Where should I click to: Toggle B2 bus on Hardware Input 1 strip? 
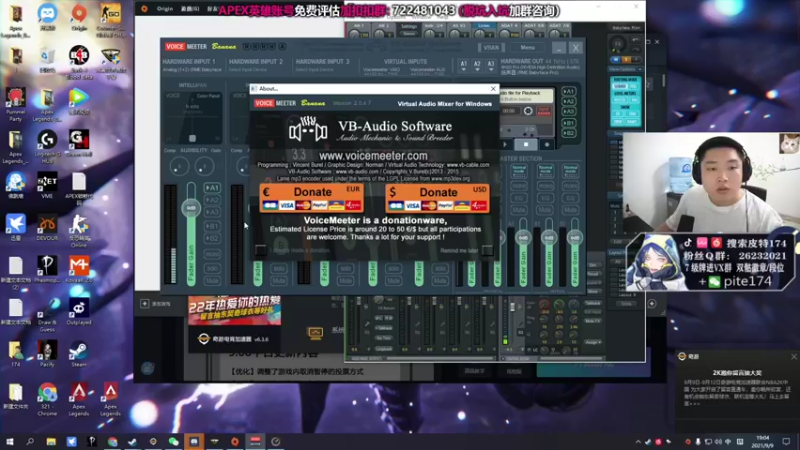click(212, 238)
